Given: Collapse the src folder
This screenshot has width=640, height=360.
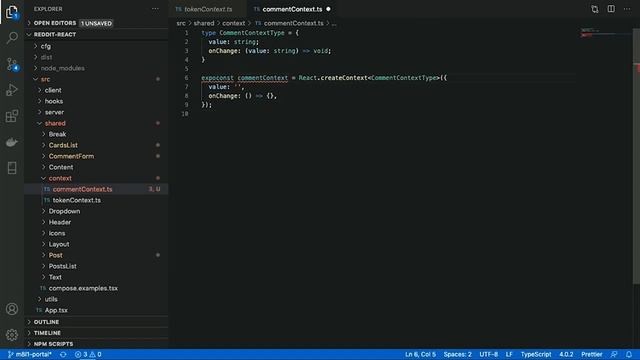Looking at the screenshot, I should pyautogui.click(x=45, y=79).
